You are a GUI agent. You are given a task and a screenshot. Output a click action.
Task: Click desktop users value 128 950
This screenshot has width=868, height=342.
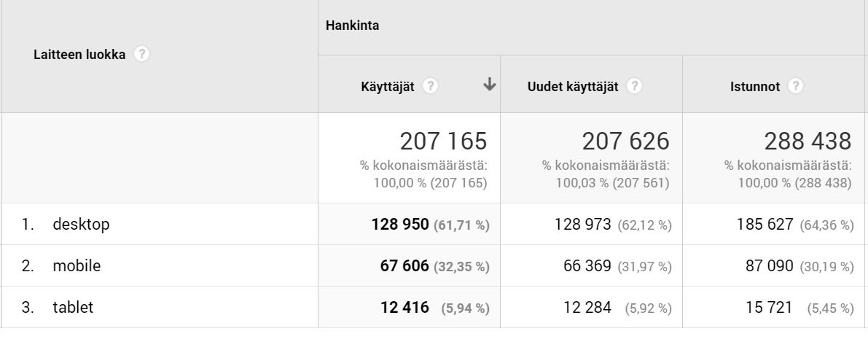pyautogui.click(x=399, y=224)
